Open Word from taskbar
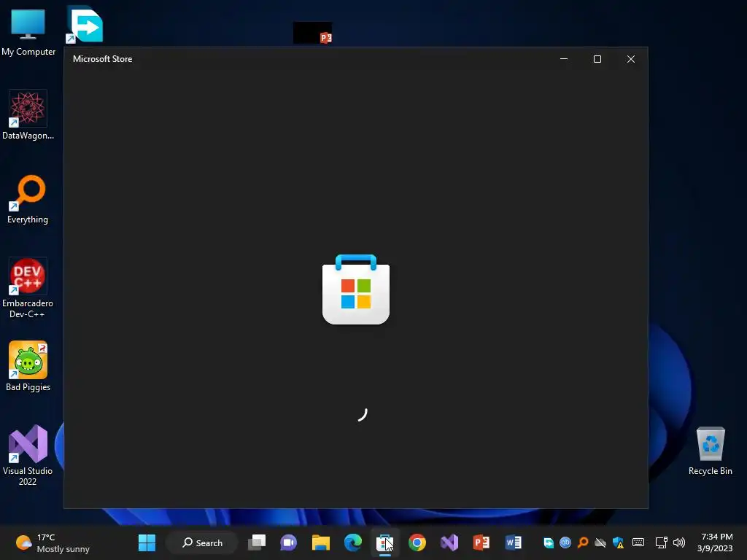The image size is (747, 560). (513, 542)
